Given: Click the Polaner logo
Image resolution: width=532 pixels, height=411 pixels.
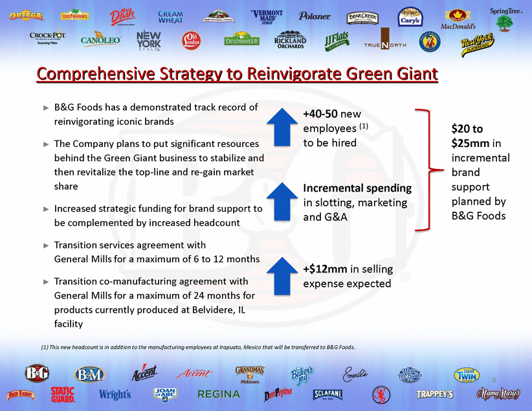Looking at the screenshot, I should click(x=315, y=16).
